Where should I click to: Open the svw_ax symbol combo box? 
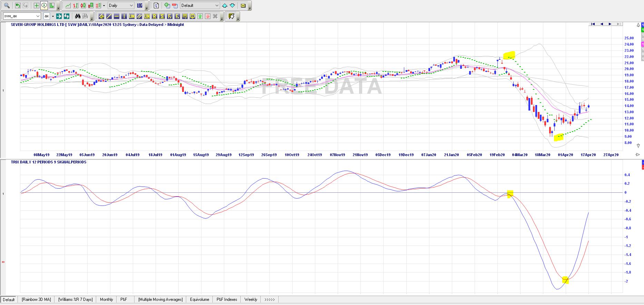[x=22, y=16]
